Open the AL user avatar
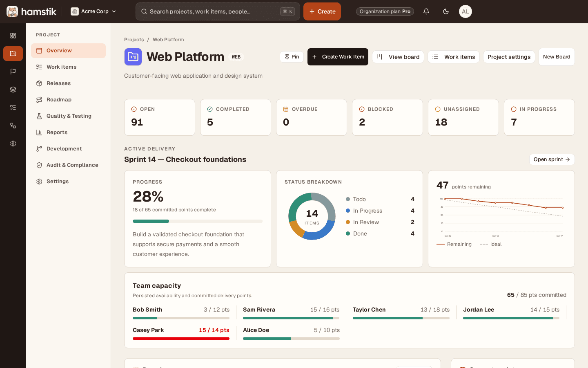The height and width of the screenshot is (368, 588). 465,11
